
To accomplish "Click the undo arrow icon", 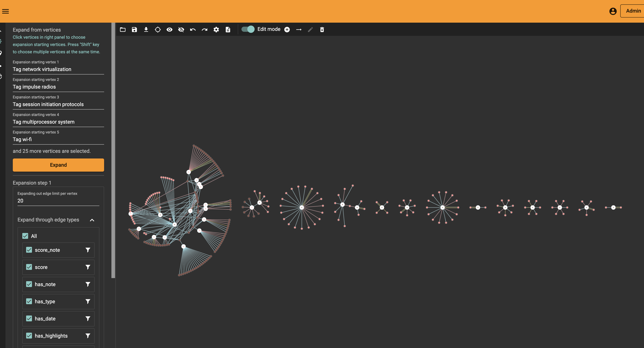I will click(x=193, y=30).
